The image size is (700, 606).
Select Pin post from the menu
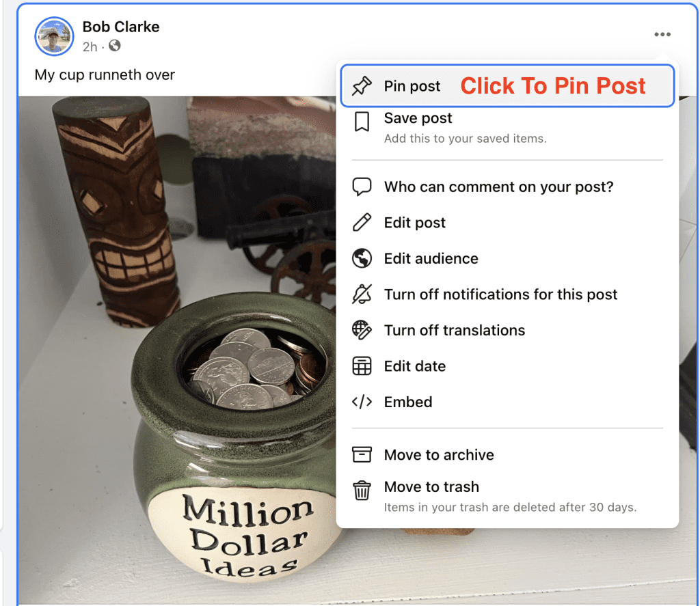507,85
